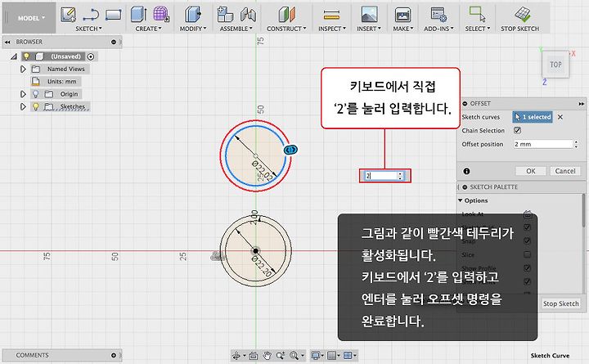This screenshot has height=364, width=589.
Task: Click the Measure ruler icon
Action: 331,15
